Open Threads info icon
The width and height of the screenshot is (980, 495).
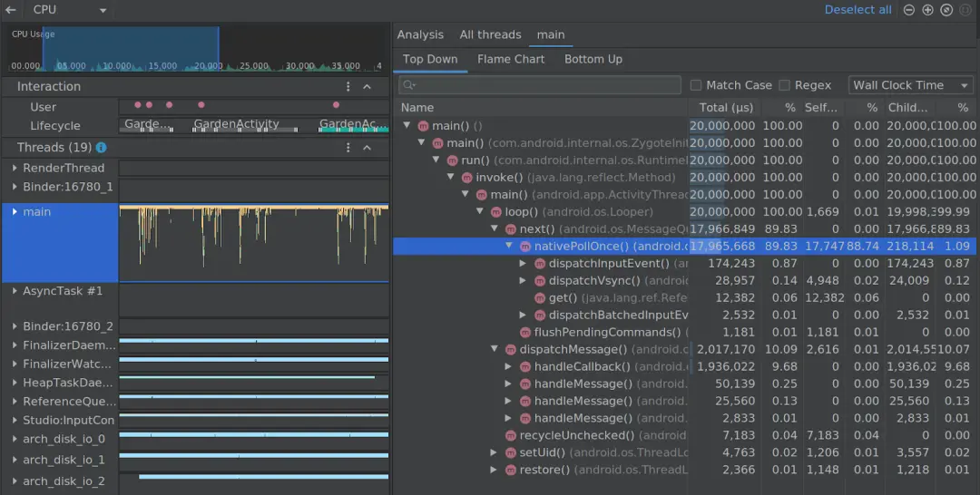102,148
